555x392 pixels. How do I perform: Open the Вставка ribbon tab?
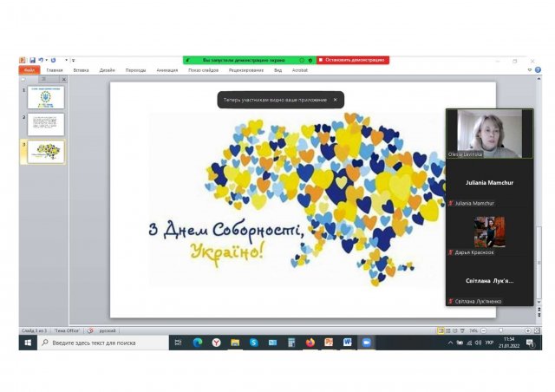point(81,69)
